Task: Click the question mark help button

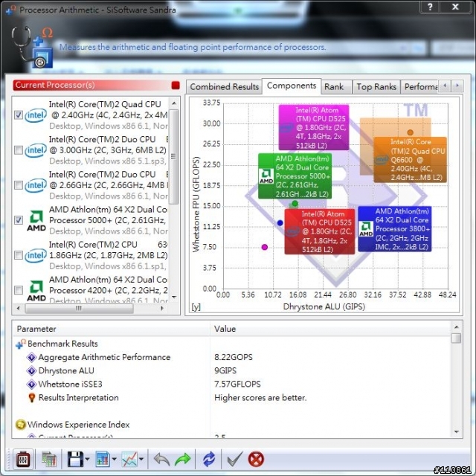Action: [x=430, y=7]
